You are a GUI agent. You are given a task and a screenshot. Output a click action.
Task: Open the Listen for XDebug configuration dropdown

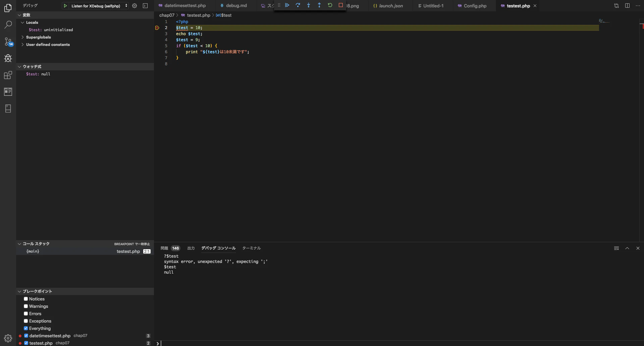[x=100, y=6]
